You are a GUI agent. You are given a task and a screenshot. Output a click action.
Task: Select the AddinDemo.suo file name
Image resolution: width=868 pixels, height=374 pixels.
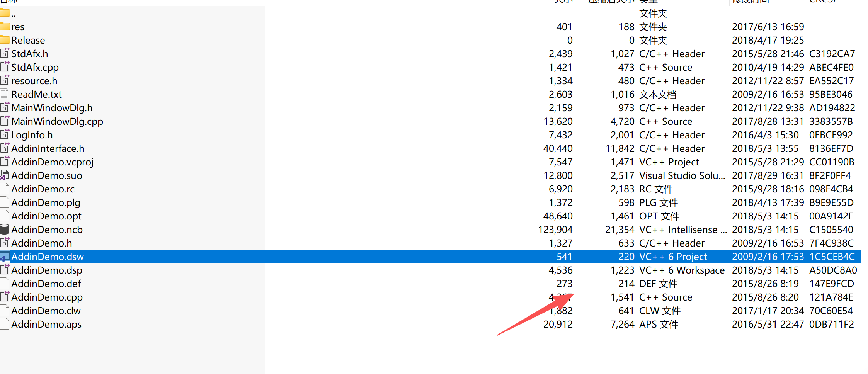[47, 175]
